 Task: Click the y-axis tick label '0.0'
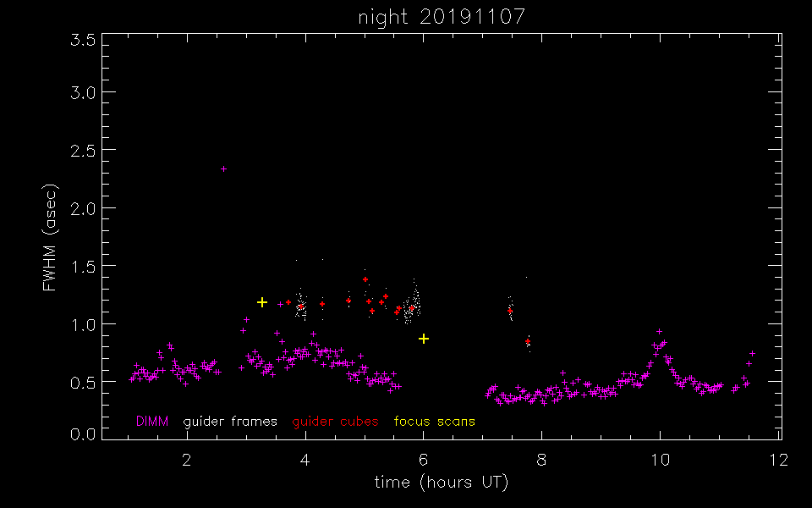pyautogui.click(x=83, y=433)
